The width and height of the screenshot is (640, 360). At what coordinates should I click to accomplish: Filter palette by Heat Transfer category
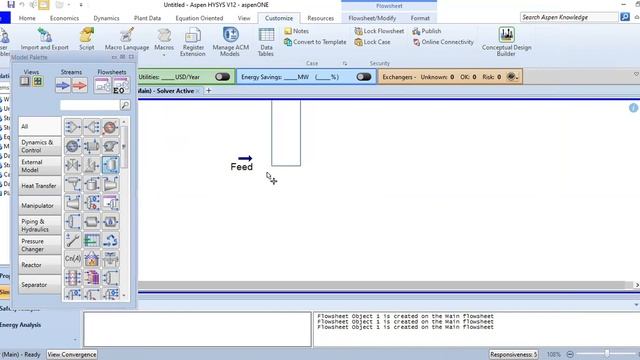(39, 186)
